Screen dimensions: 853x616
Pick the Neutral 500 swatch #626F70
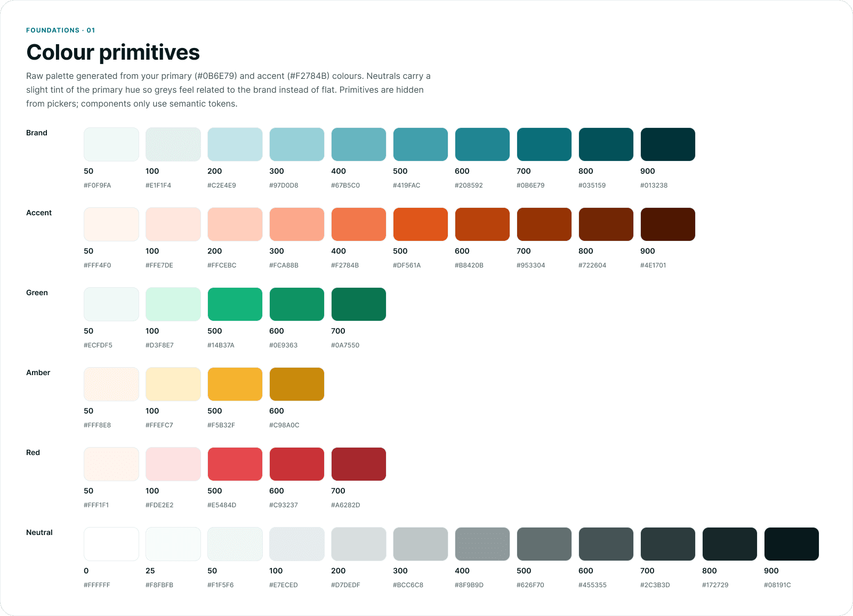[x=544, y=544]
